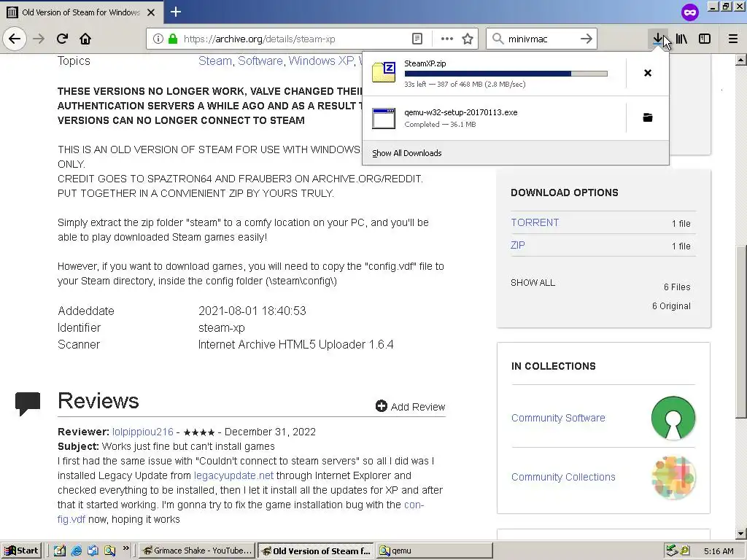Click the vertical scrollbar thumb
Image resolution: width=747 pixels, height=560 pixels.
point(741,332)
